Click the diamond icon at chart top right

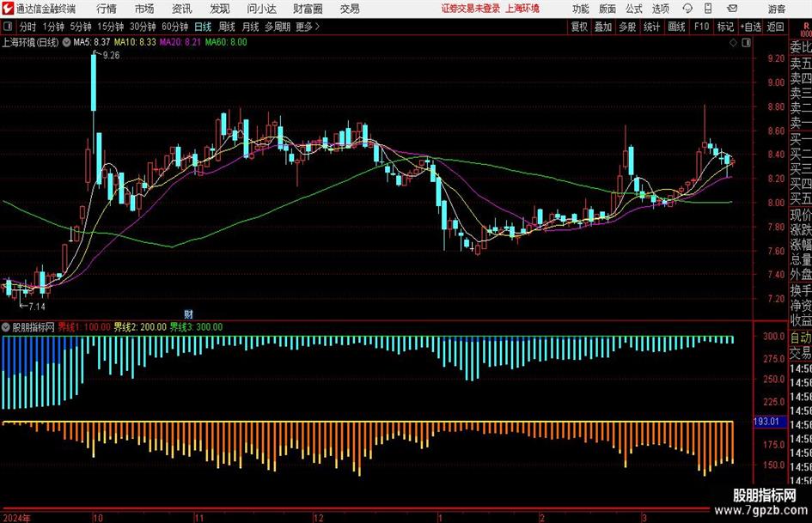(733, 43)
